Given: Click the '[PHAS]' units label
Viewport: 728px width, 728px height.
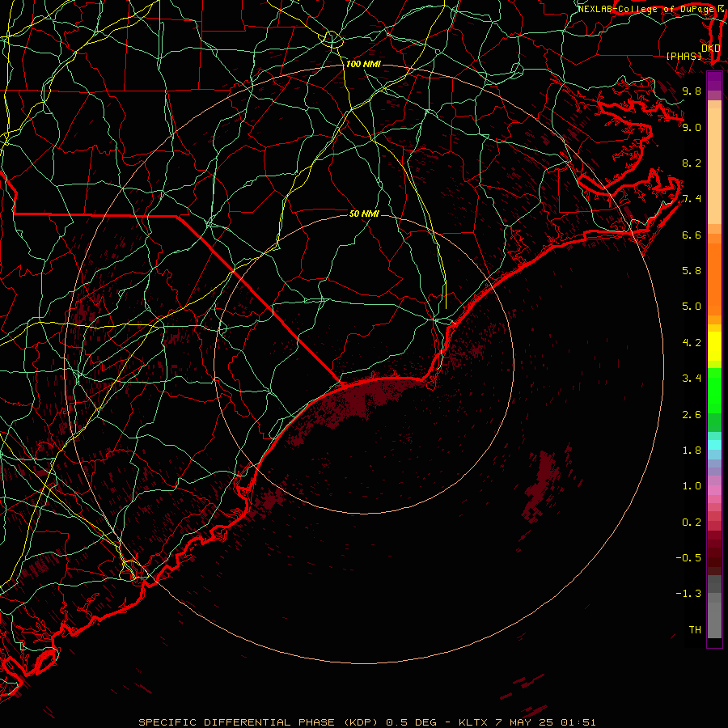Looking at the screenshot, I should coord(684,56).
